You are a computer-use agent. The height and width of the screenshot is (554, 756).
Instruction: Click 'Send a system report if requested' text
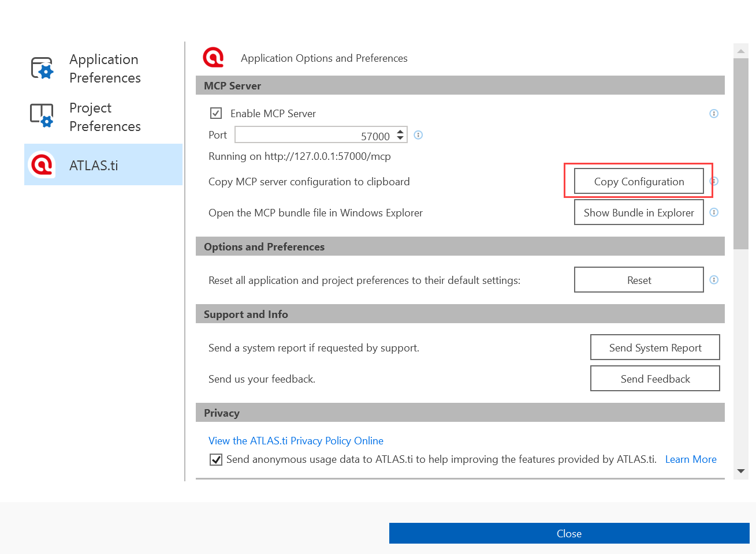[x=314, y=348]
